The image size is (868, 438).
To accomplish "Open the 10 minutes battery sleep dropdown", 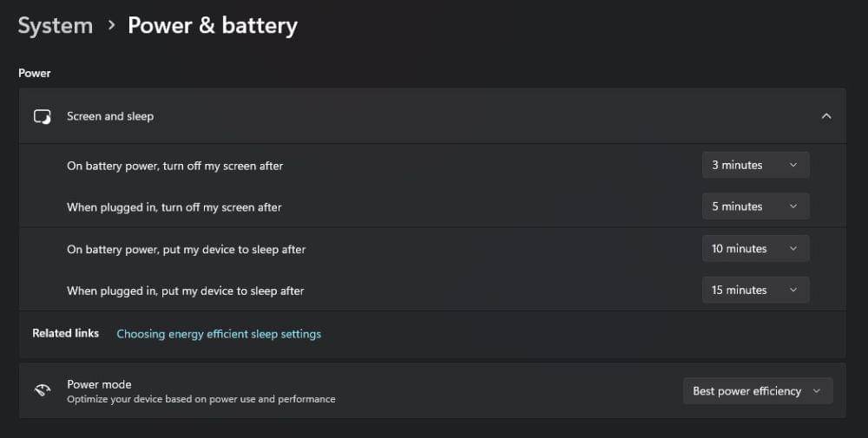I will pos(755,249).
